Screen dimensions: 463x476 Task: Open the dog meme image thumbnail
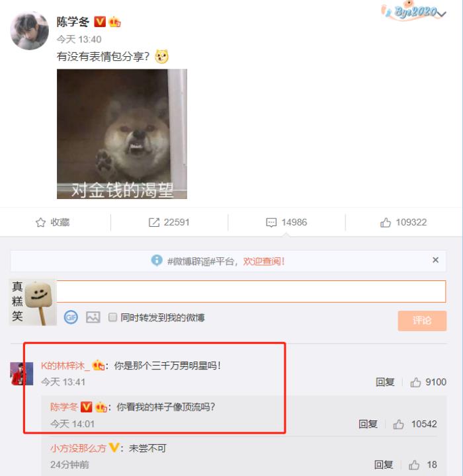tap(122, 134)
